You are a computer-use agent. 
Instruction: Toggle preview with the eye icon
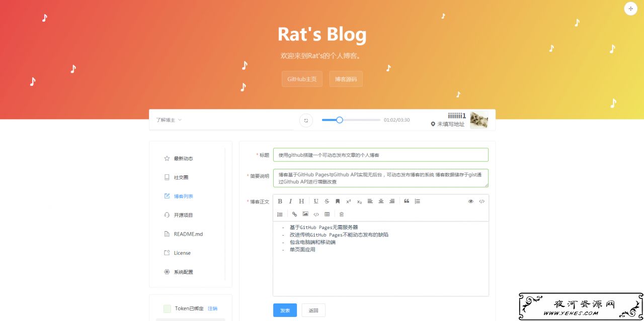click(x=471, y=201)
